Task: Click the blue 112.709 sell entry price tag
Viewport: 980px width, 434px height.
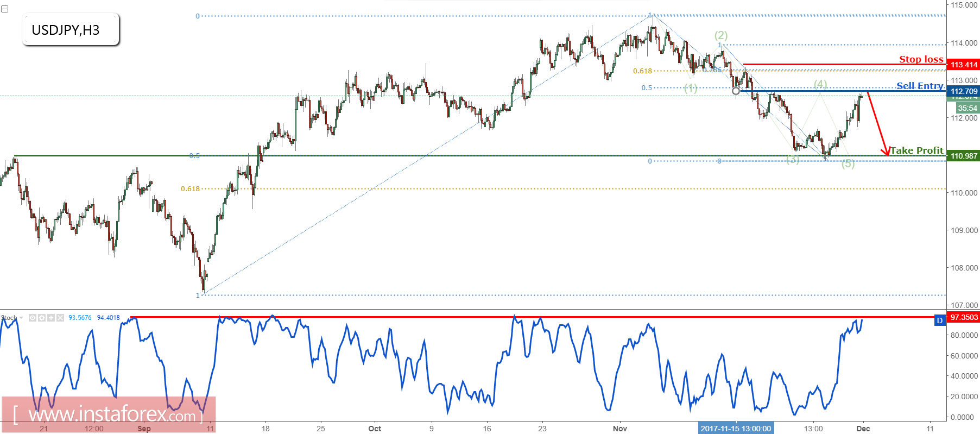Action: click(x=964, y=91)
